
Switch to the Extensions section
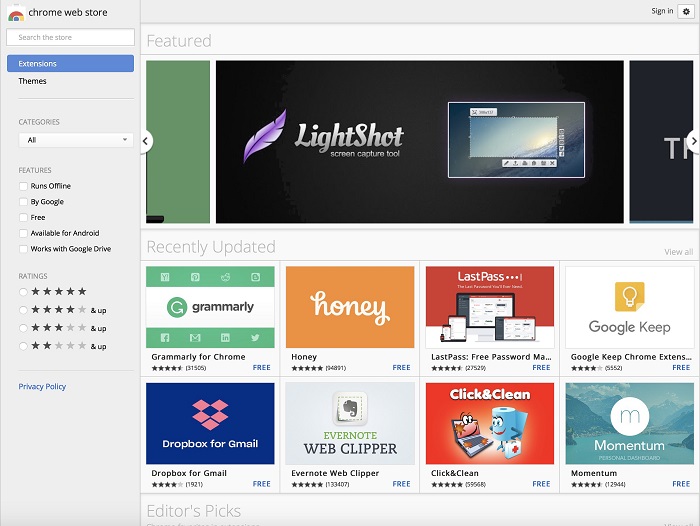coord(70,63)
